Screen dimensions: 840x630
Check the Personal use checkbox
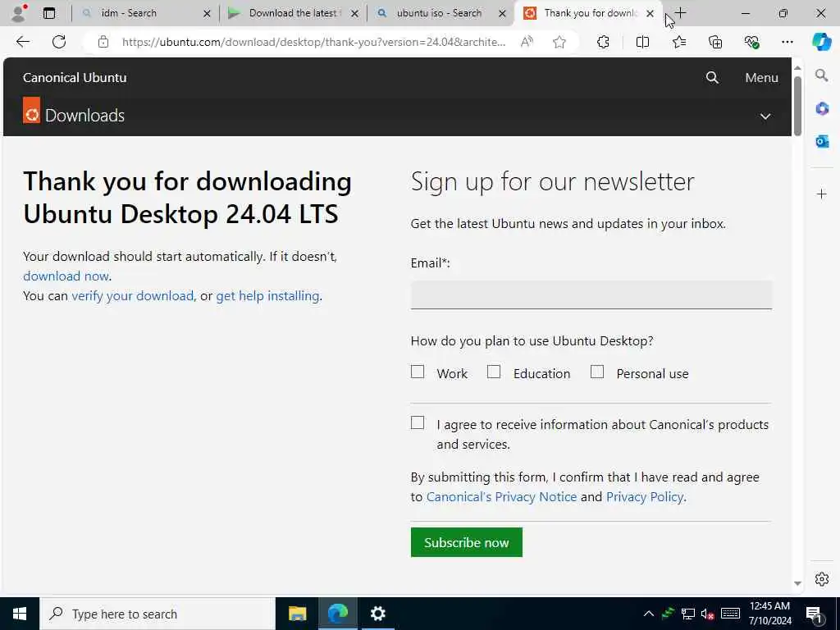point(597,372)
